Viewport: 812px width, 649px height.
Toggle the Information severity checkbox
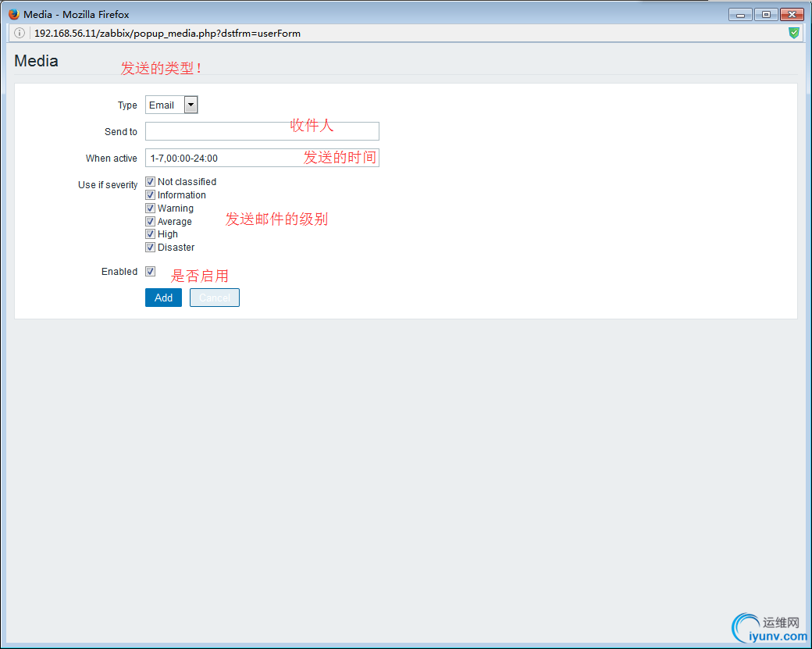pyautogui.click(x=150, y=195)
